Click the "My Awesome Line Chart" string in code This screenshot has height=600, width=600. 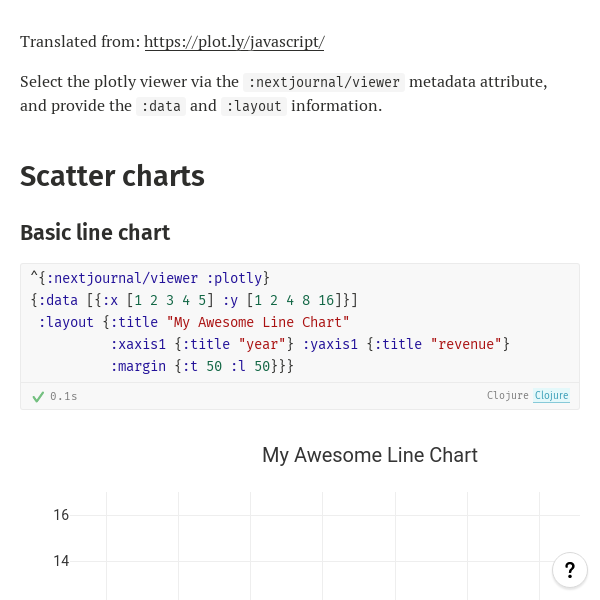(258, 322)
